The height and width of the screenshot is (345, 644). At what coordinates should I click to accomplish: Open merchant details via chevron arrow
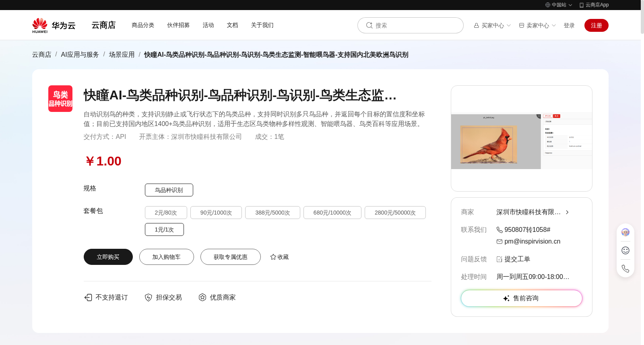(567, 212)
